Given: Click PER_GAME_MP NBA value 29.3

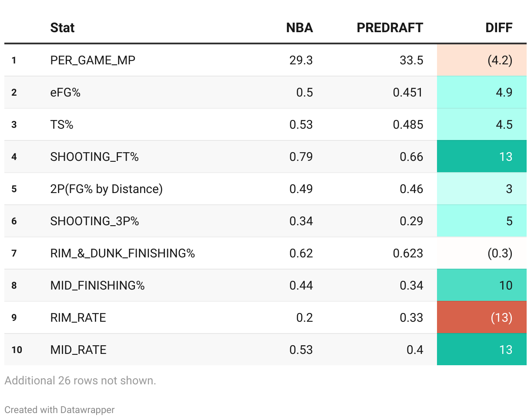Looking at the screenshot, I should [301, 60].
